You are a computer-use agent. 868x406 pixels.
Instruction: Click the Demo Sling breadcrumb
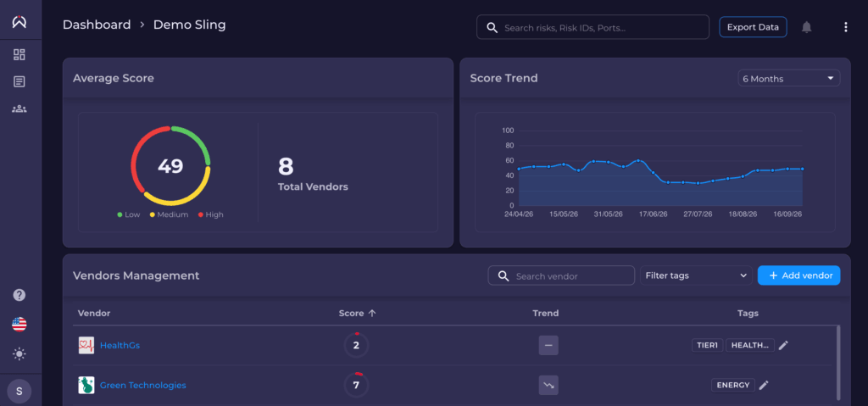pyautogui.click(x=189, y=25)
